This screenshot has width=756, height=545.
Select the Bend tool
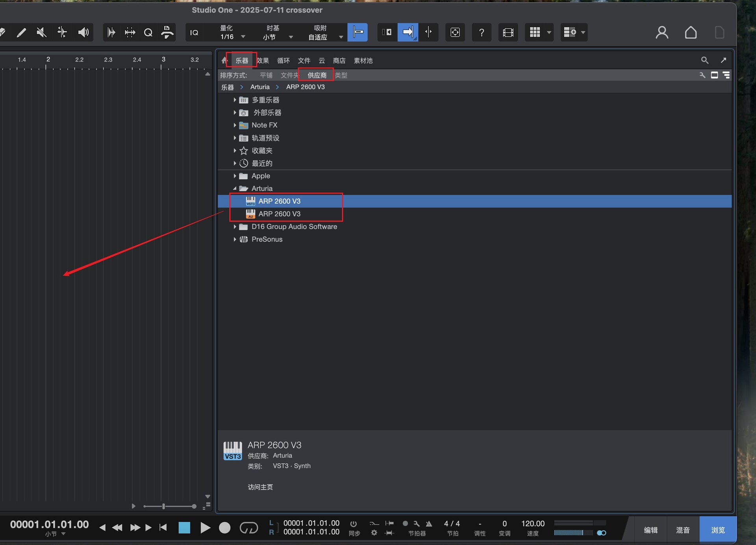[62, 32]
